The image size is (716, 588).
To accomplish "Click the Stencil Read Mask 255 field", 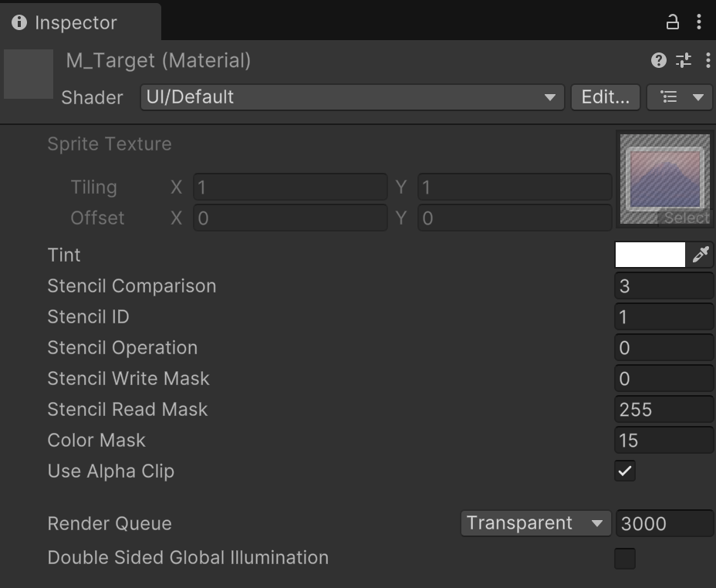I will tap(664, 410).
